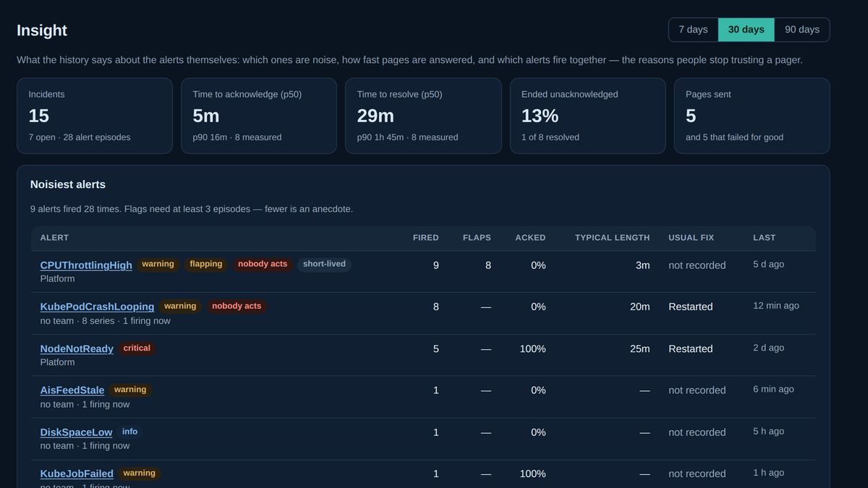Click the '1 h ago' last-fired value

click(x=768, y=473)
